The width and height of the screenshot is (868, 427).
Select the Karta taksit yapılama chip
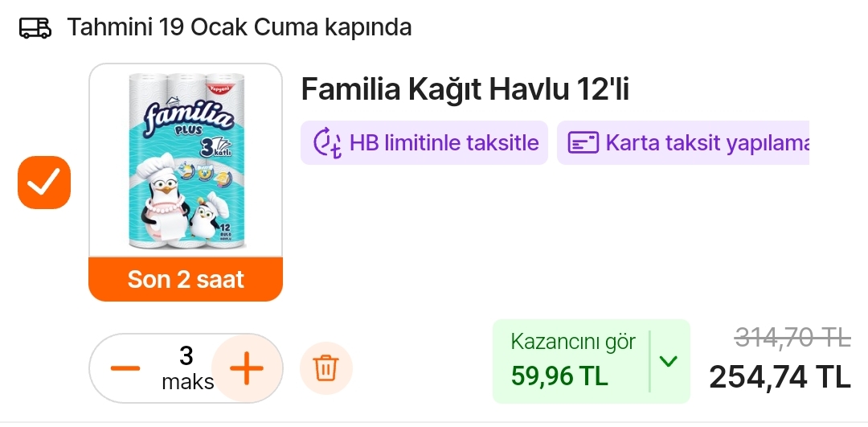tap(683, 143)
